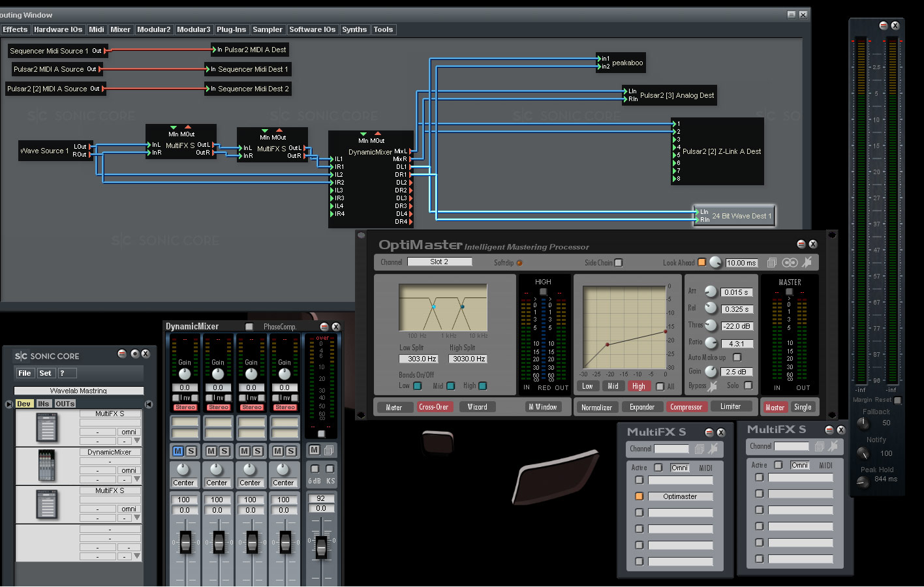Screen dimensions: 924x587
Task: Click the Wizard button
Action: pos(477,406)
